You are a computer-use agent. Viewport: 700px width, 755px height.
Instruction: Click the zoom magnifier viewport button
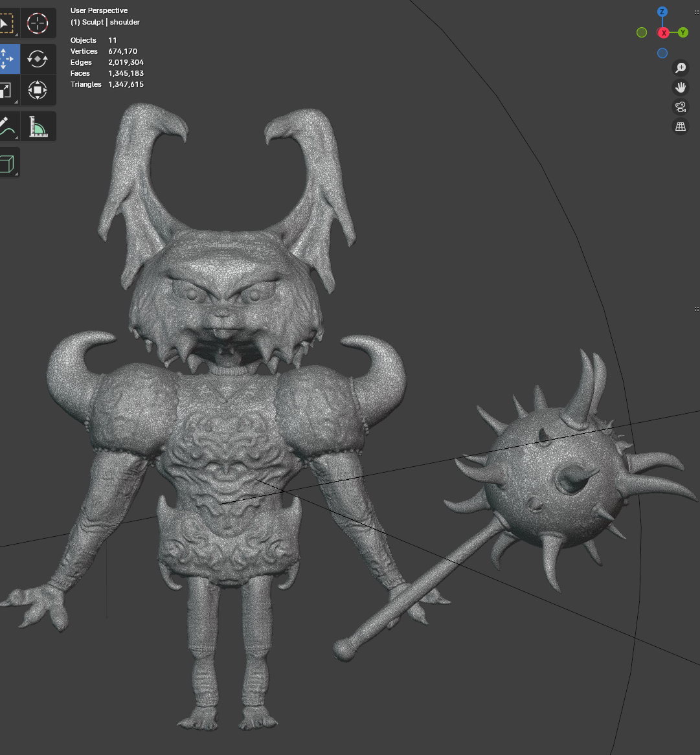pyautogui.click(x=681, y=68)
